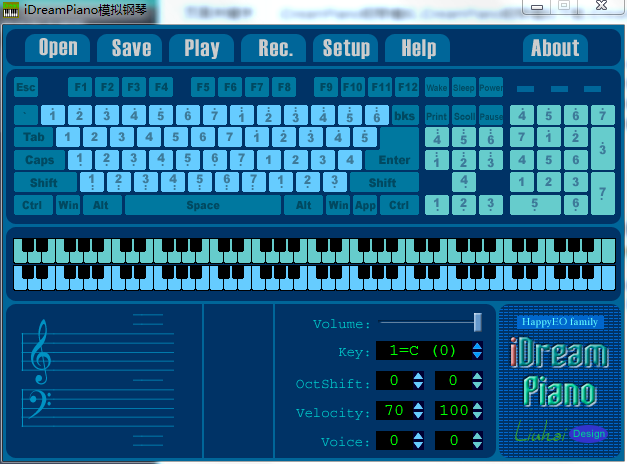Adjust Velocity spinner arrows showing 100
Viewport: 627px width, 464px height.
[x=477, y=411]
